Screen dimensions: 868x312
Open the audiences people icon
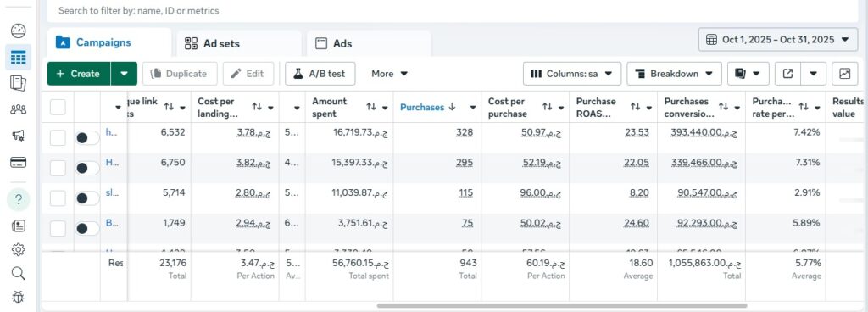pyautogui.click(x=19, y=109)
